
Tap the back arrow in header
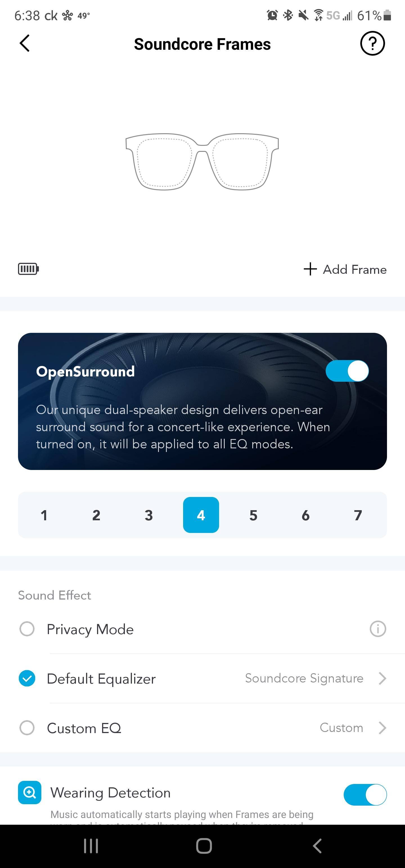[x=25, y=44]
